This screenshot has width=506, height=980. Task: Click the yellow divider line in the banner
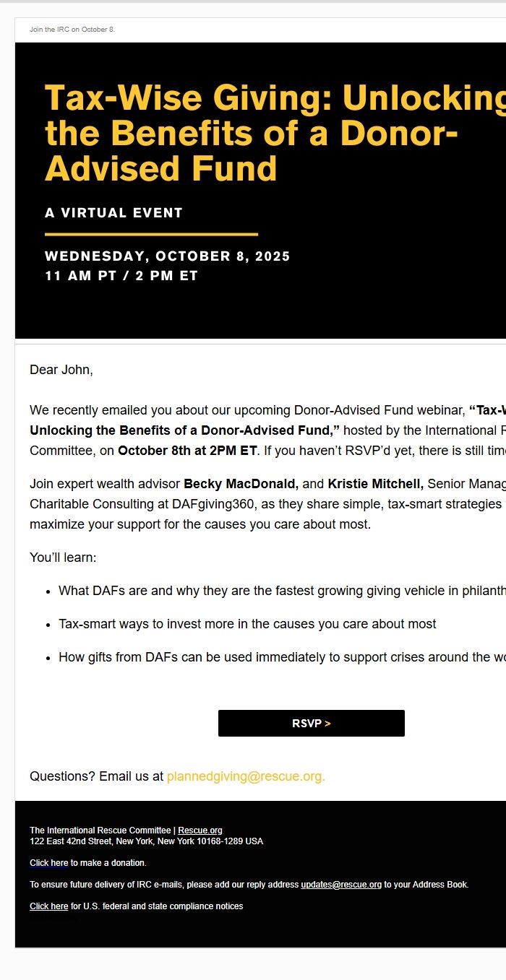[x=151, y=234]
